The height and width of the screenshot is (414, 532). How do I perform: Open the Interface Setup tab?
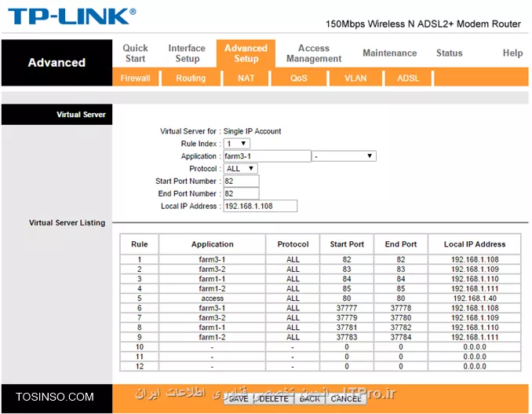(x=187, y=53)
